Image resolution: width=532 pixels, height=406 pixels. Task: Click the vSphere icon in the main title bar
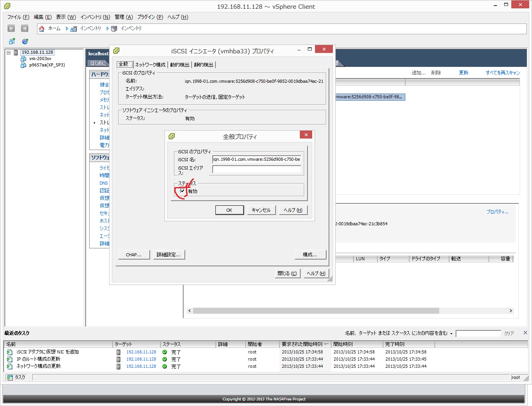7,6
